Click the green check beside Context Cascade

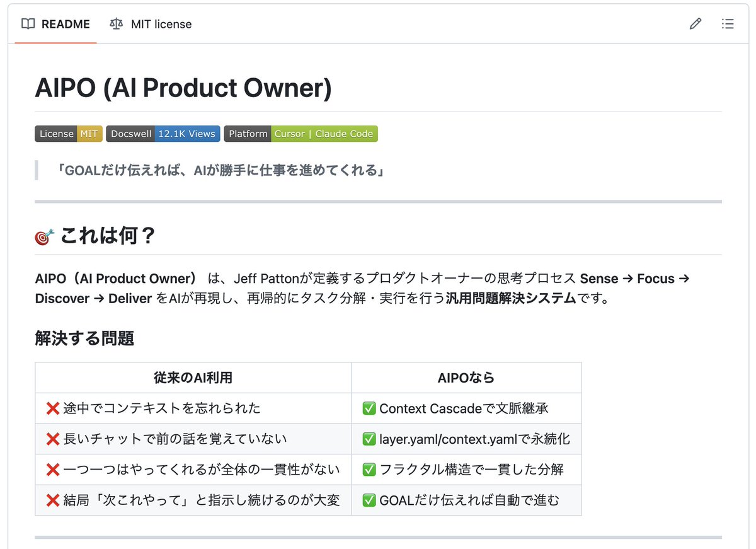[369, 408]
